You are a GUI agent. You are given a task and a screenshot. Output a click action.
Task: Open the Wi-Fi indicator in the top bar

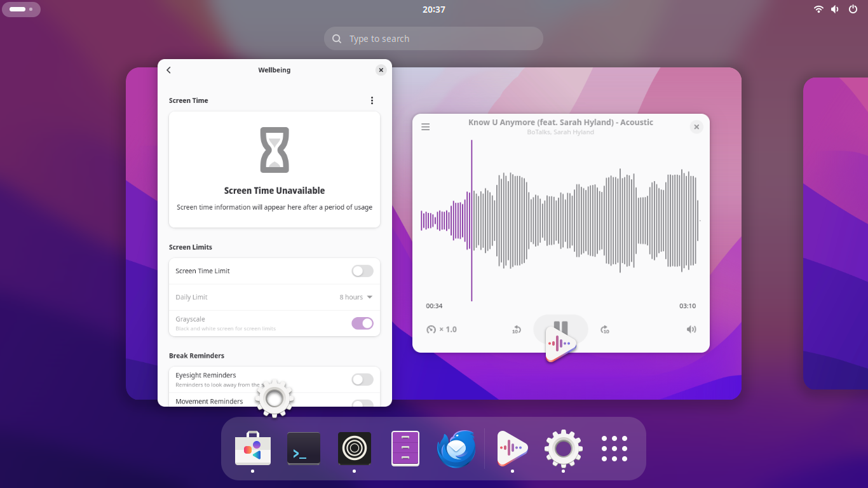coord(818,9)
